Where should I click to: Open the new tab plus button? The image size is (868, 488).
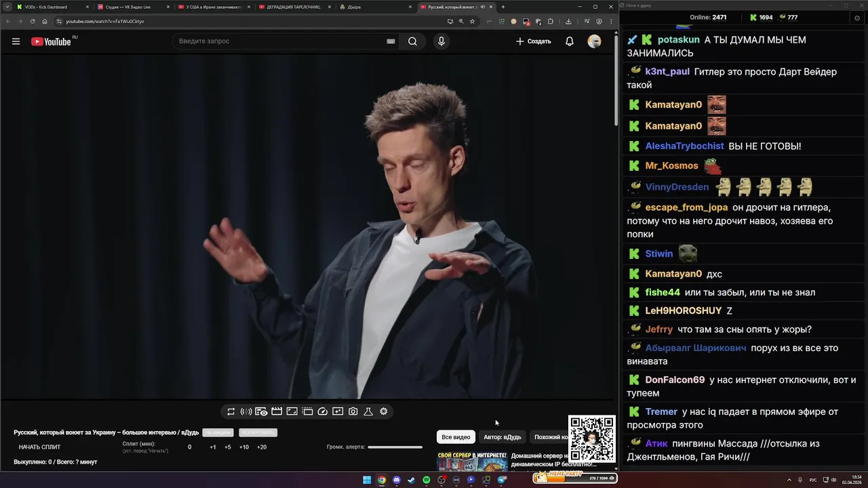(x=502, y=7)
